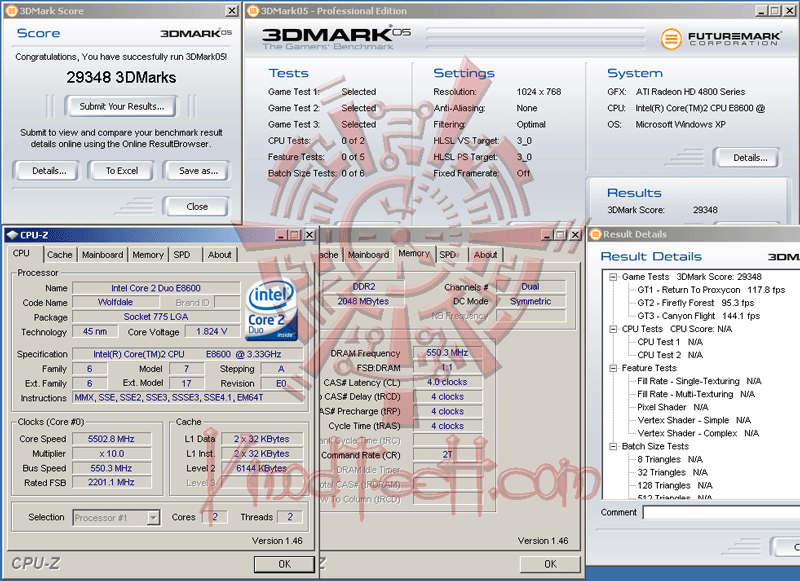Close the first CPU-Z window with X

coord(310,235)
